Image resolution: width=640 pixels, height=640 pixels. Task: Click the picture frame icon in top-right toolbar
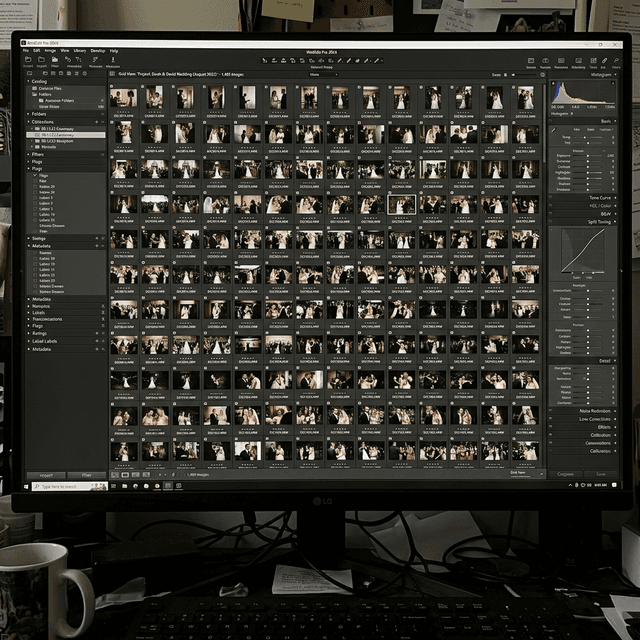(531, 60)
